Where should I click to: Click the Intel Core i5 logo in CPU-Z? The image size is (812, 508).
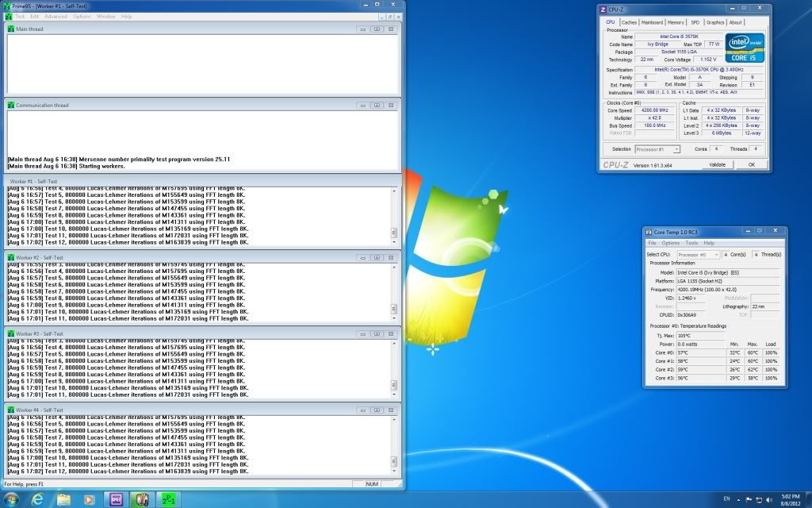(x=745, y=48)
